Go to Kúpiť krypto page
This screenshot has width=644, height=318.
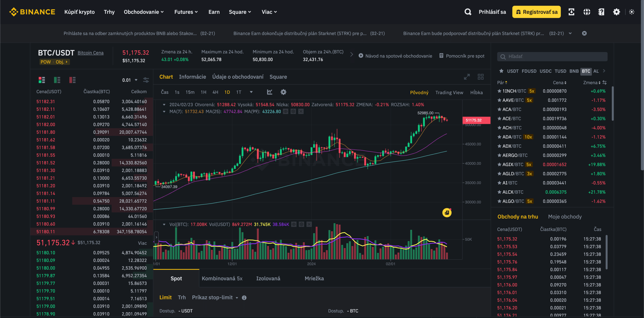[x=79, y=12]
